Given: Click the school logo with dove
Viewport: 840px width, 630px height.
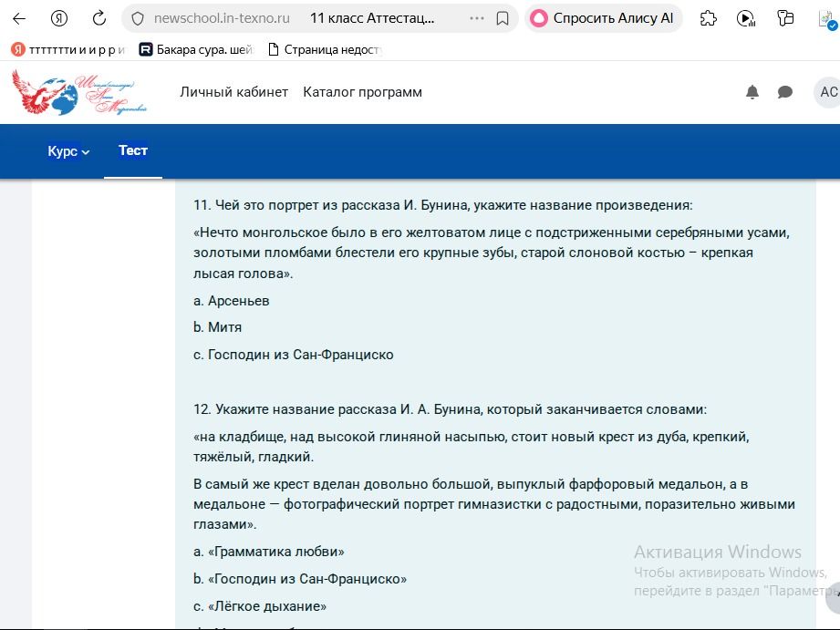Looking at the screenshot, I should 79,92.
